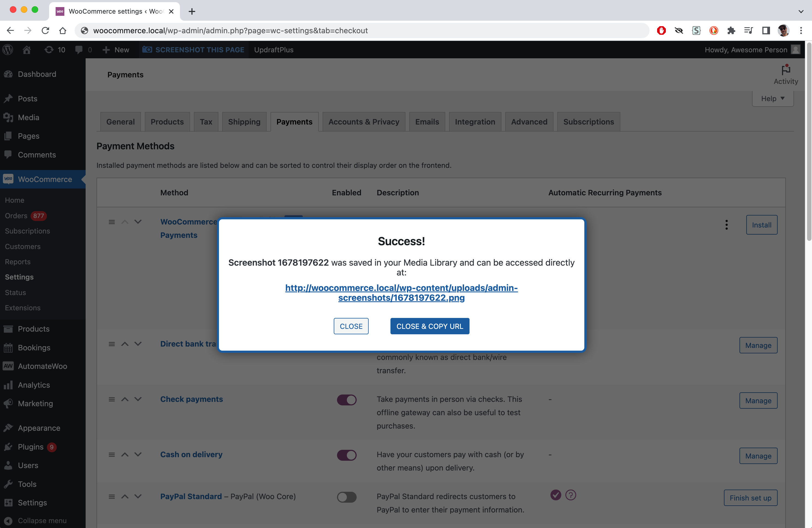Click PayPal recurring payments help question icon
Image resolution: width=812 pixels, height=528 pixels.
pyautogui.click(x=571, y=494)
